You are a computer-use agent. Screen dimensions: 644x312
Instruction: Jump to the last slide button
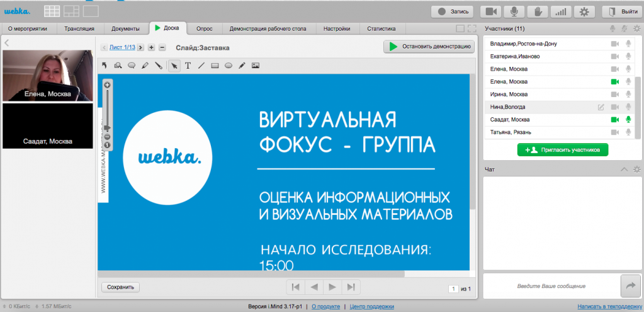351,287
